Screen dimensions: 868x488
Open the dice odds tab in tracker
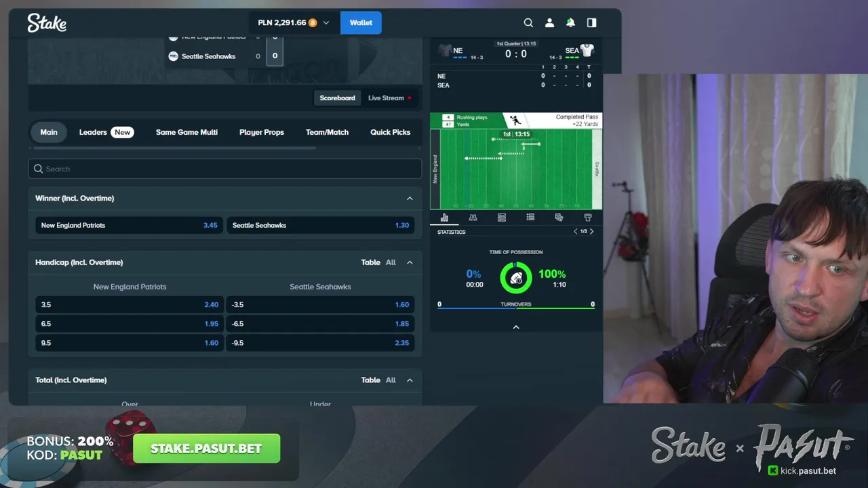[x=559, y=218]
